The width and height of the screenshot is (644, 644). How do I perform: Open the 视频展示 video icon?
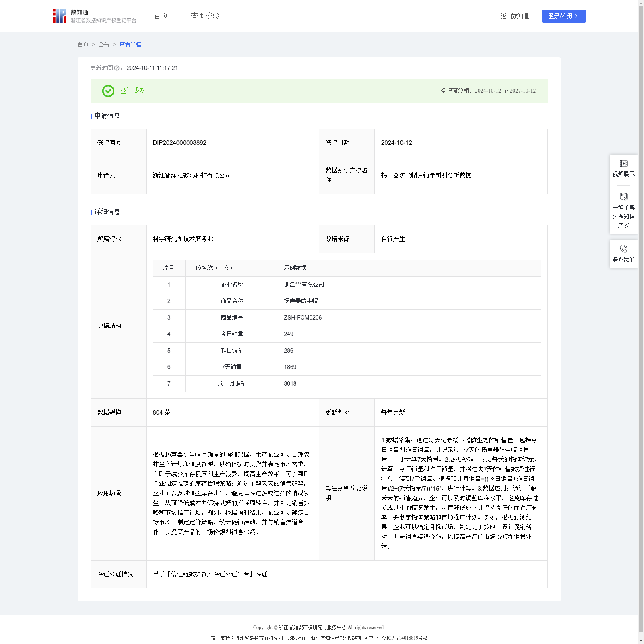[x=623, y=163]
